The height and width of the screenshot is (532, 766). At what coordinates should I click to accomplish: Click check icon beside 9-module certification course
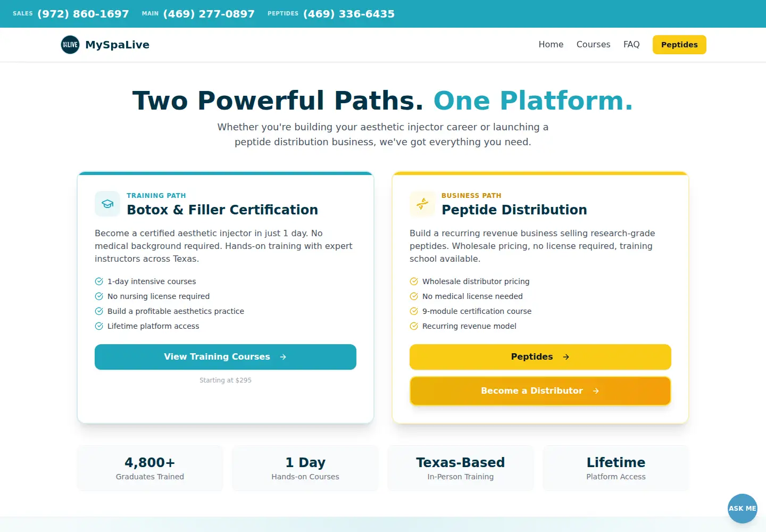[x=414, y=311]
